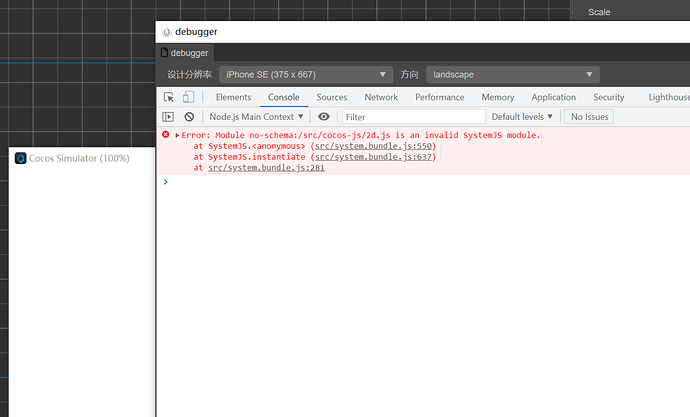Click the invalid SystemJS module error text
This screenshot has width=690, height=417.
click(361, 135)
